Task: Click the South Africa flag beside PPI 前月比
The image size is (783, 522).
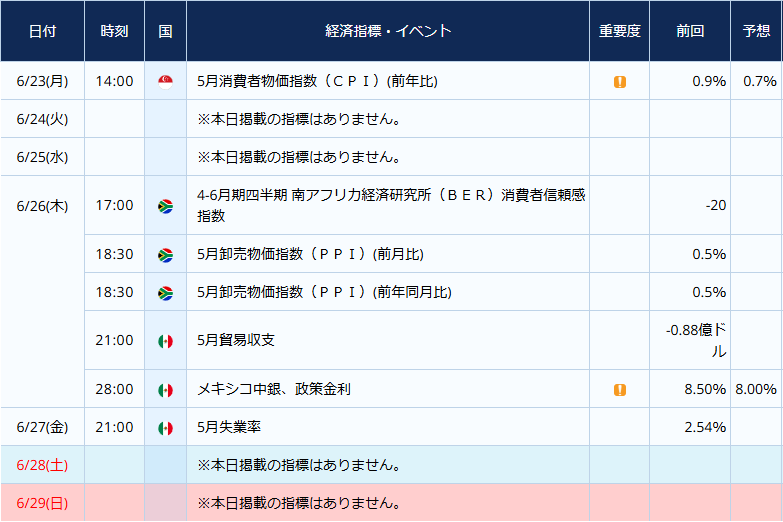Action: (165, 255)
